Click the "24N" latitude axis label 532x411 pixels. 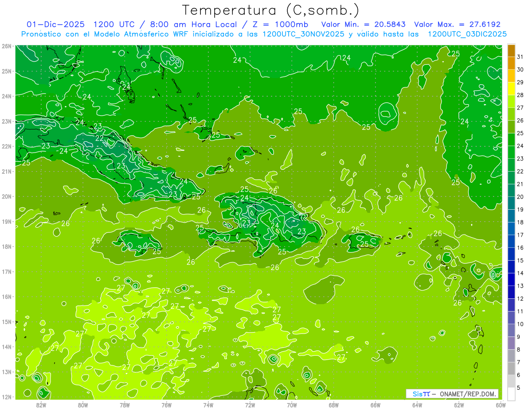point(6,96)
